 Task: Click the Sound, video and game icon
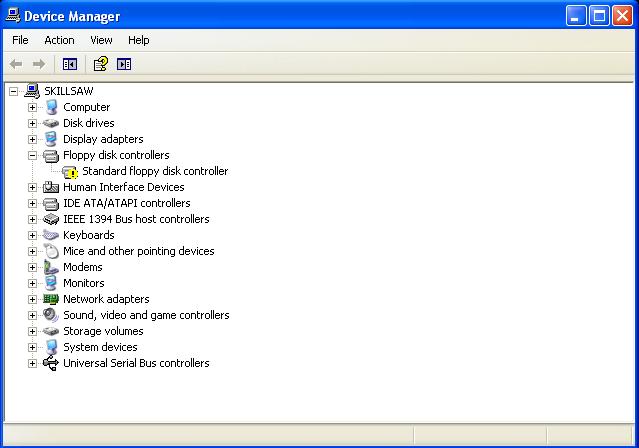[51, 315]
